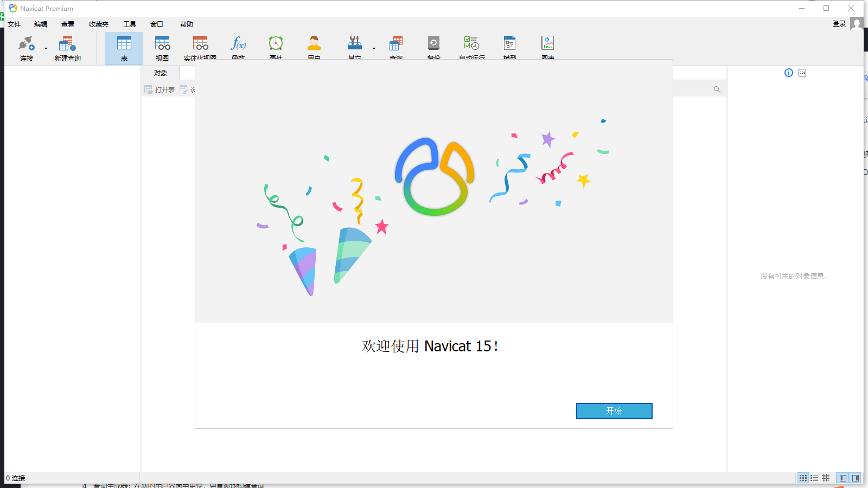Viewport: 868px width, 488px height.
Task: Open the 收藏夹 menu
Action: click(x=99, y=24)
